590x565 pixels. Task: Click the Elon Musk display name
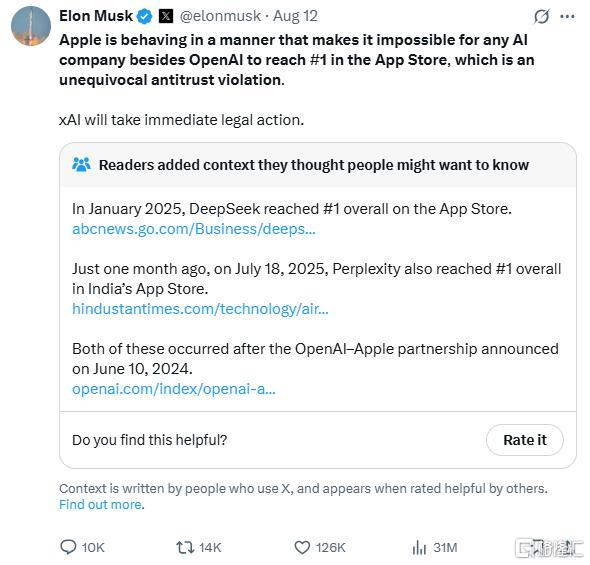pos(96,16)
